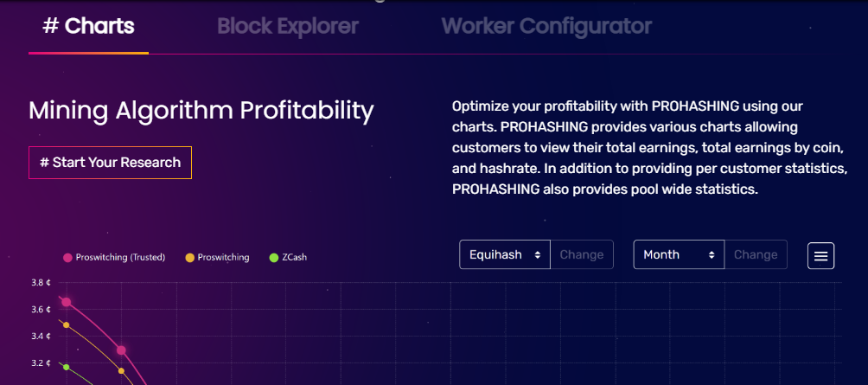Hide the ZCash series via legend
Image resolution: width=868 pixels, height=385 pixels.
pyautogui.click(x=288, y=257)
